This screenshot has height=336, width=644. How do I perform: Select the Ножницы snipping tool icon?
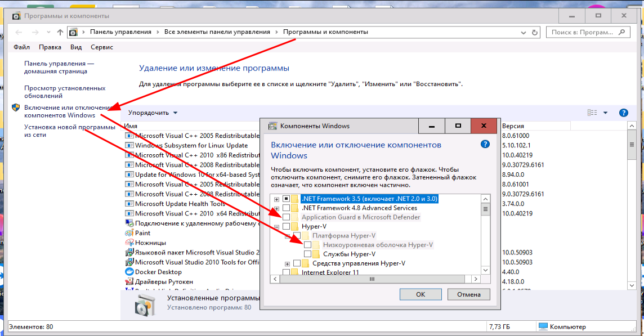tap(129, 243)
